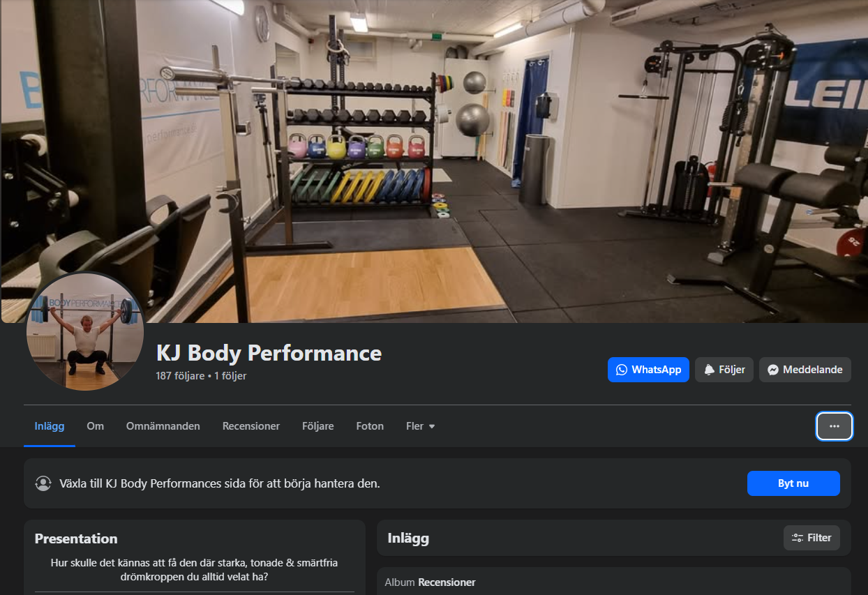Click the bell icon on Följer

(x=709, y=370)
